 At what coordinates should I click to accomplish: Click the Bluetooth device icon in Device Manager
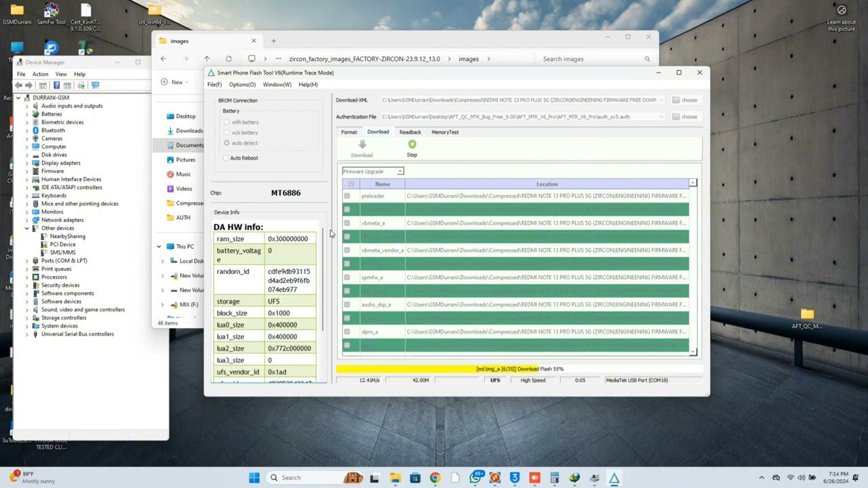click(x=36, y=130)
